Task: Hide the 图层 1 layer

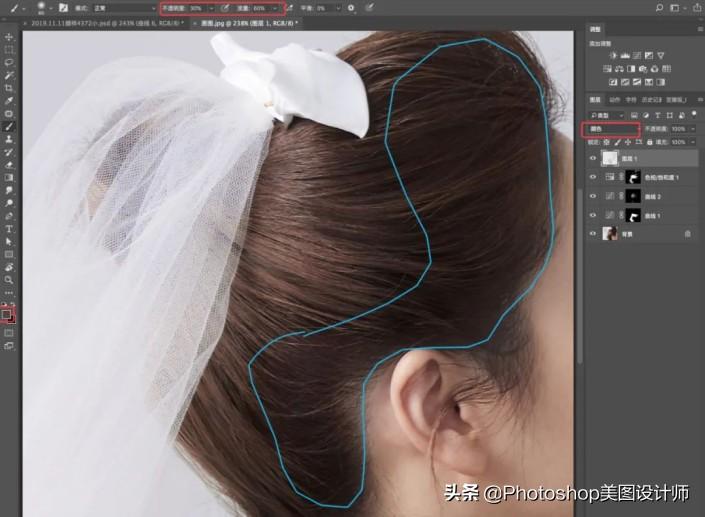Action: click(x=592, y=159)
